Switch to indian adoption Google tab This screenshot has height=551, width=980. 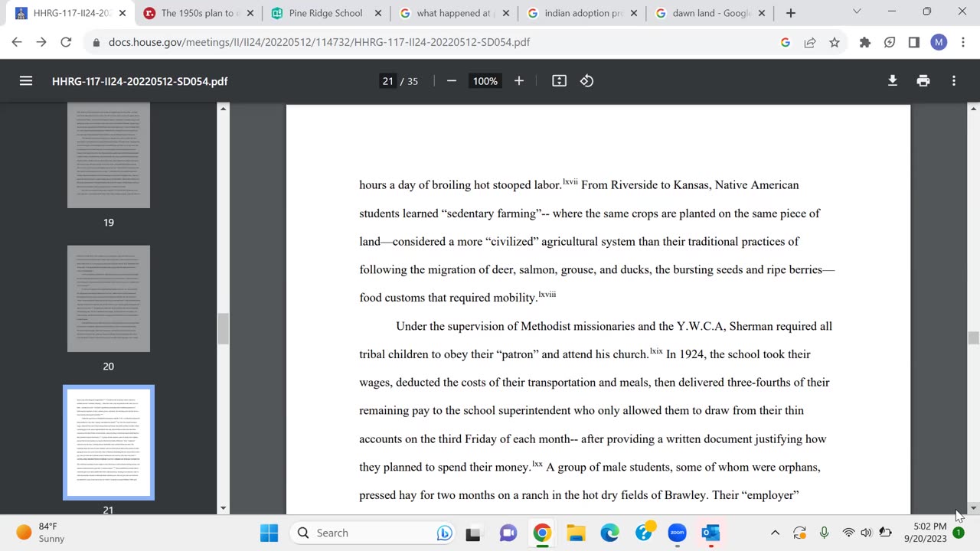pyautogui.click(x=581, y=13)
